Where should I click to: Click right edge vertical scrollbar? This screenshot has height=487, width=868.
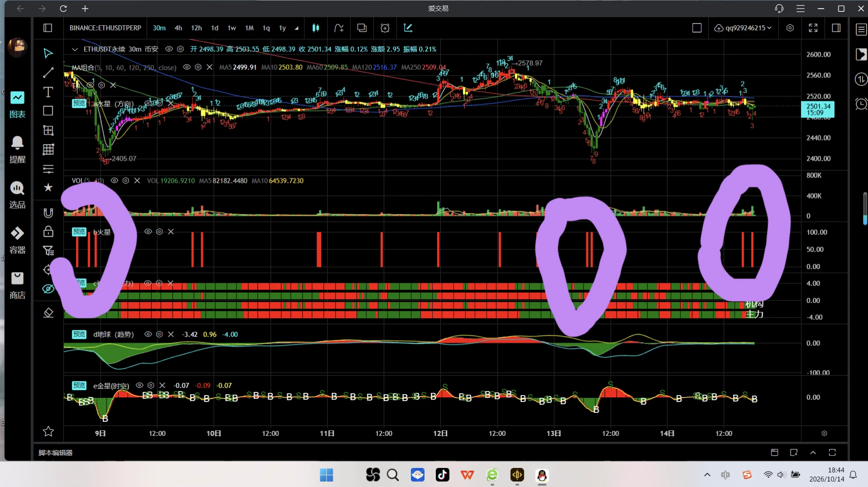click(x=865, y=208)
